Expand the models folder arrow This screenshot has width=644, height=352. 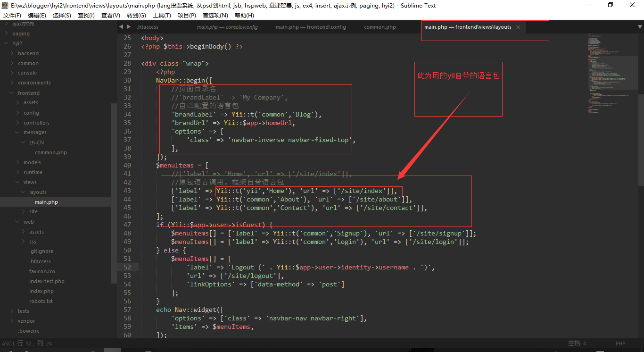pos(18,162)
